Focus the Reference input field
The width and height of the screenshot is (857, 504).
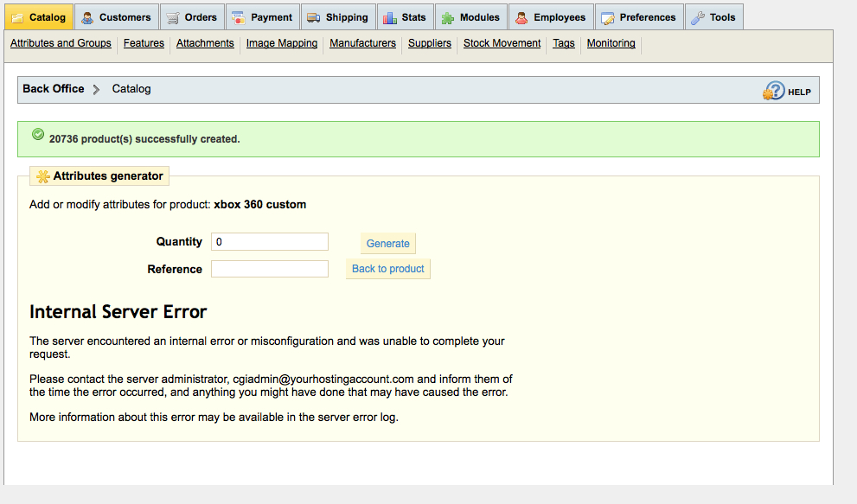(x=270, y=269)
